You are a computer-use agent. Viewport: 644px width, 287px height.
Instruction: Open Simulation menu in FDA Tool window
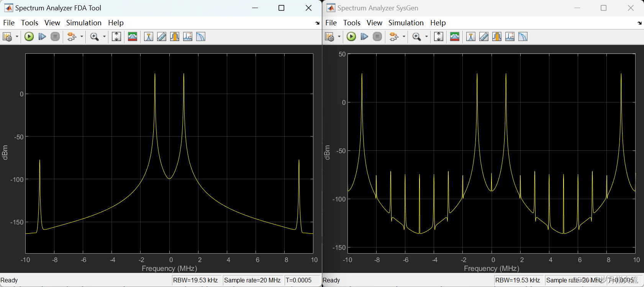(84, 23)
